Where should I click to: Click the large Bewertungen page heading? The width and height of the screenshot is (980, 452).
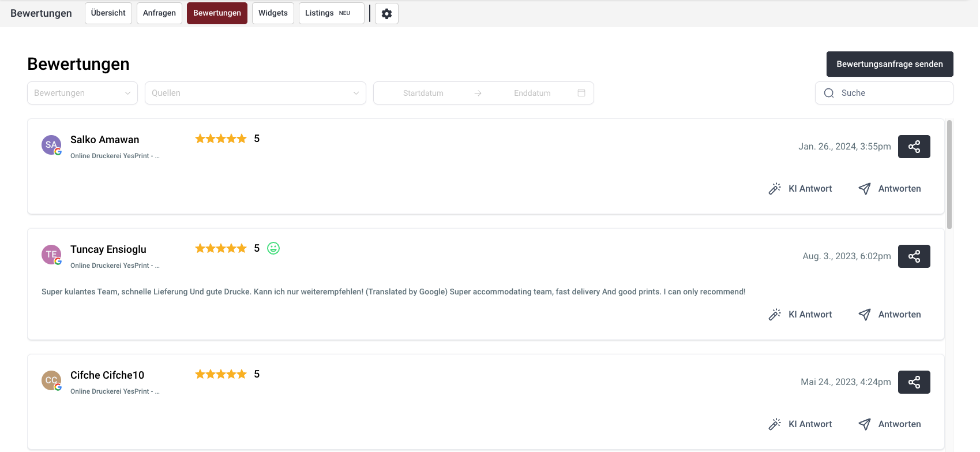[78, 64]
